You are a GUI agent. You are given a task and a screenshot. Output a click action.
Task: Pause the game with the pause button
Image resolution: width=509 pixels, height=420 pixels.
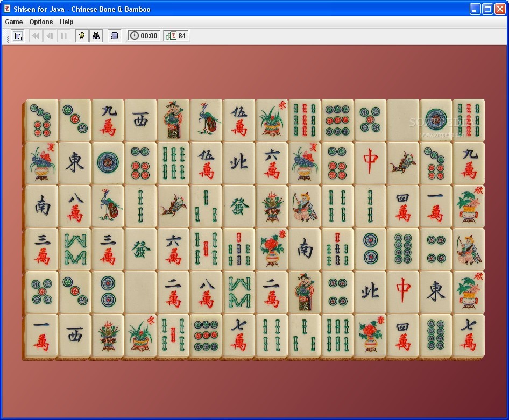tap(64, 35)
